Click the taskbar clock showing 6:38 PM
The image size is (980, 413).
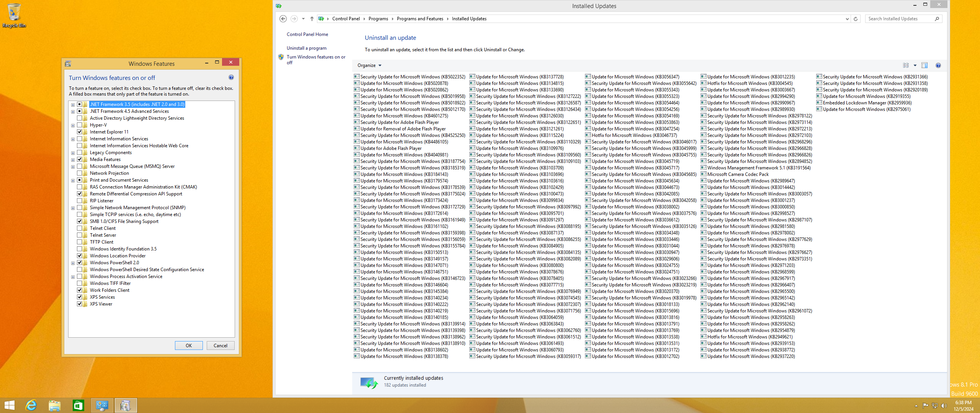pos(963,406)
